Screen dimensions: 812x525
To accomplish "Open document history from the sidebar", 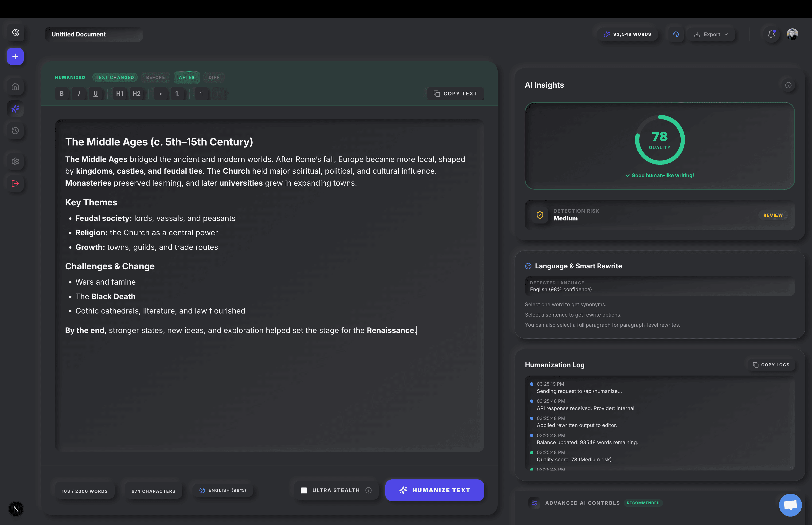I will click(15, 131).
